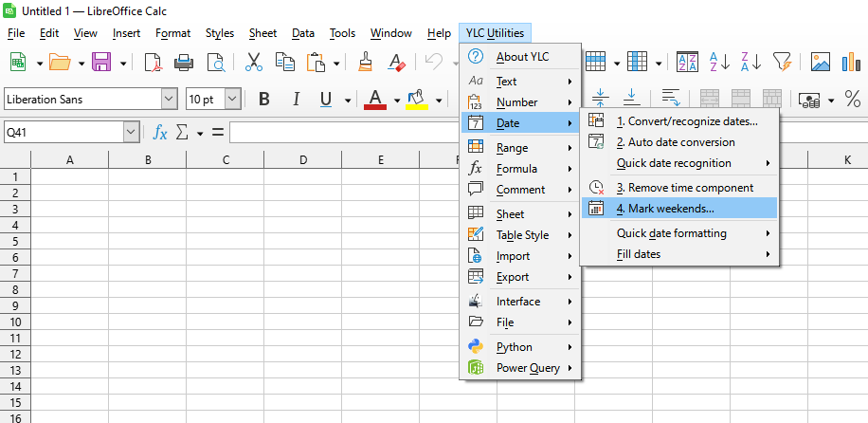The image size is (868, 423).
Task: Open the Function Wizard fx icon
Action: pos(161,133)
